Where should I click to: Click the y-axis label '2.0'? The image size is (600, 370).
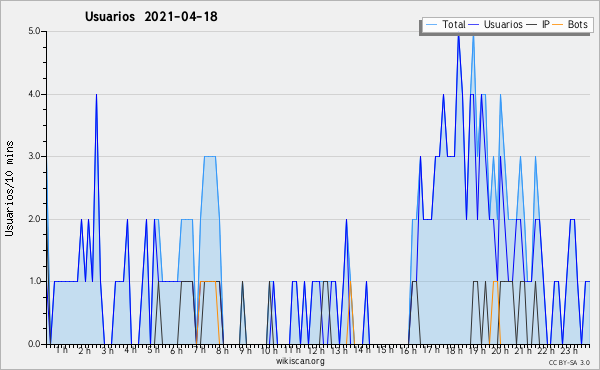34,219
